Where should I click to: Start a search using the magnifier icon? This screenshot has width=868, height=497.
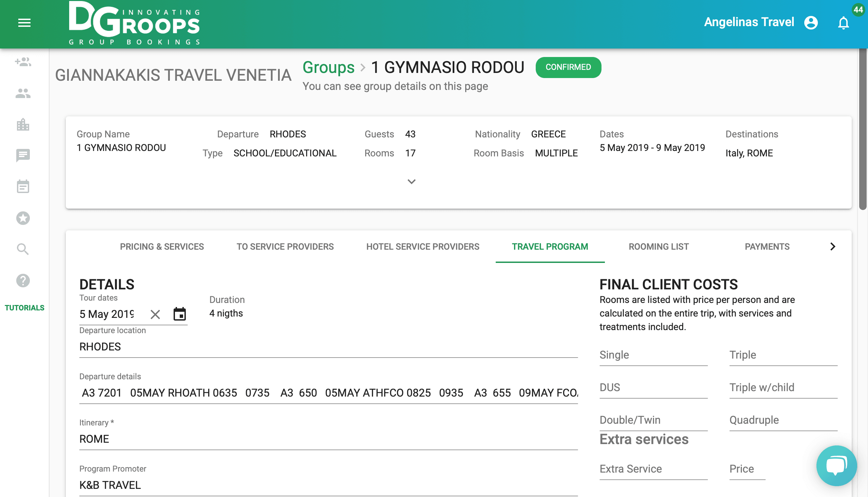pos(23,249)
